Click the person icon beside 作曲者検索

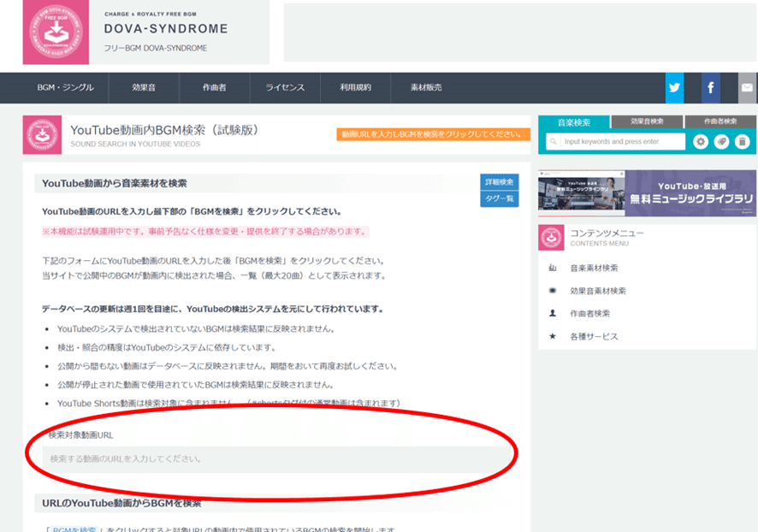click(553, 313)
